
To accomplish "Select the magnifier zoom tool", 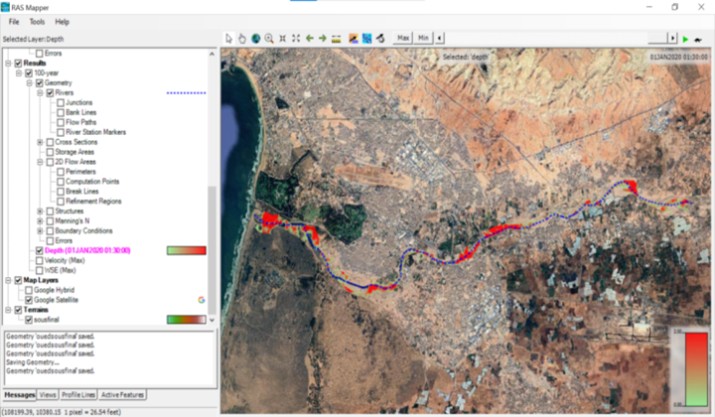I will [x=269, y=39].
